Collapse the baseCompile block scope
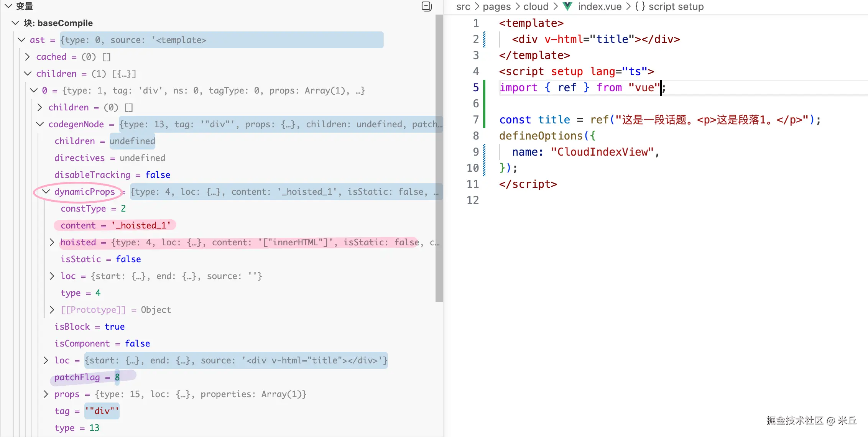Image resolution: width=868 pixels, height=437 pixels. (x=15, y=23)
